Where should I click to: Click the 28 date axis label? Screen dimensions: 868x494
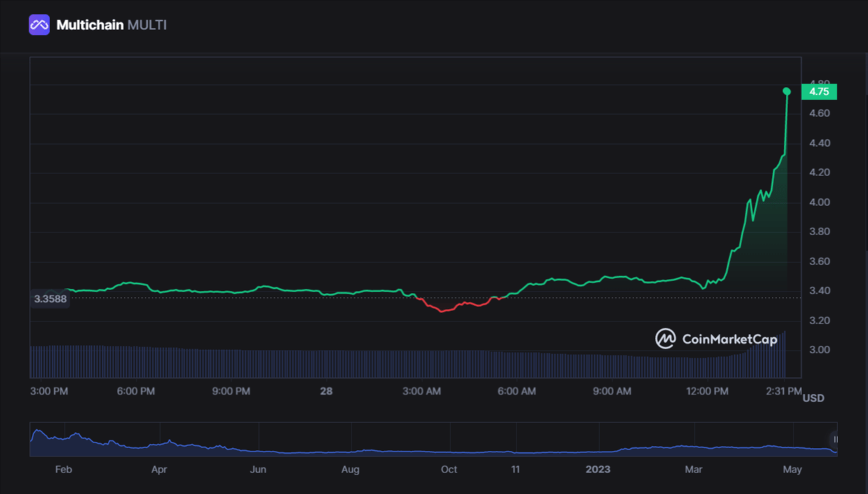pyautogui.click(x=326, y=392)
